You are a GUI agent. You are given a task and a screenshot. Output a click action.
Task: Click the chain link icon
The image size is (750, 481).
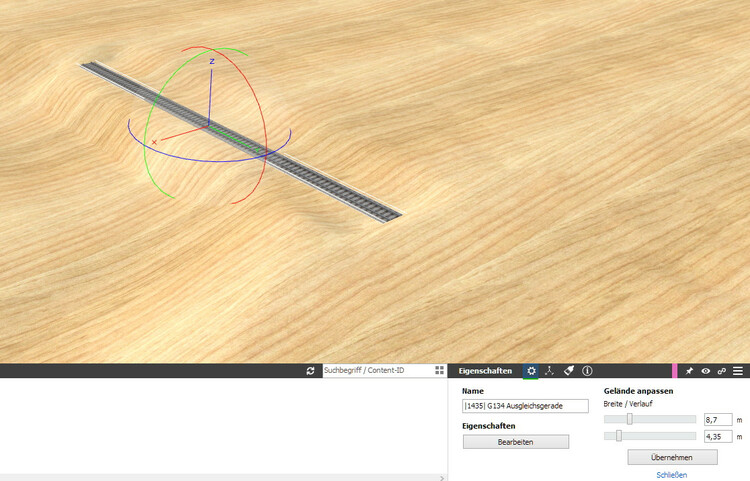click(722, 371)
